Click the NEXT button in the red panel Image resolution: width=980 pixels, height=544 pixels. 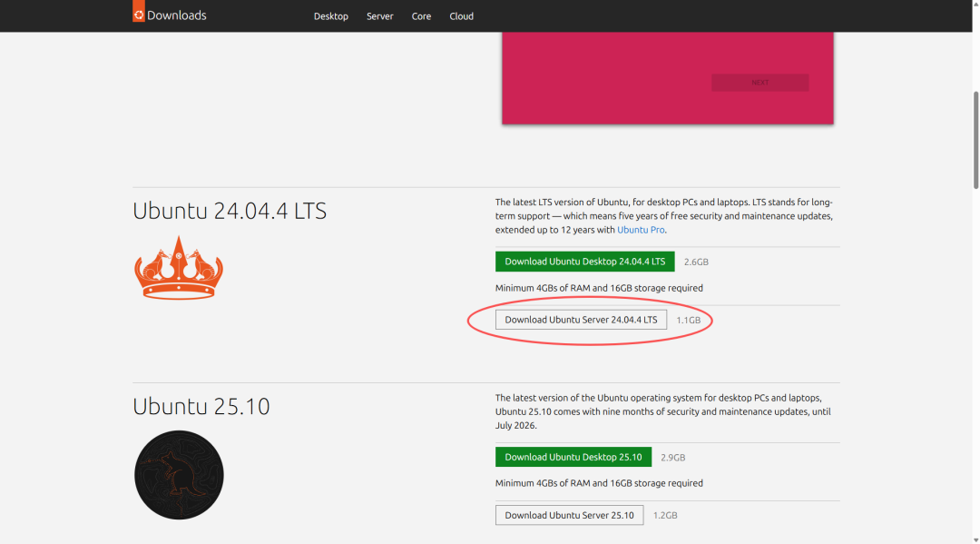click(x=760, y=83)
